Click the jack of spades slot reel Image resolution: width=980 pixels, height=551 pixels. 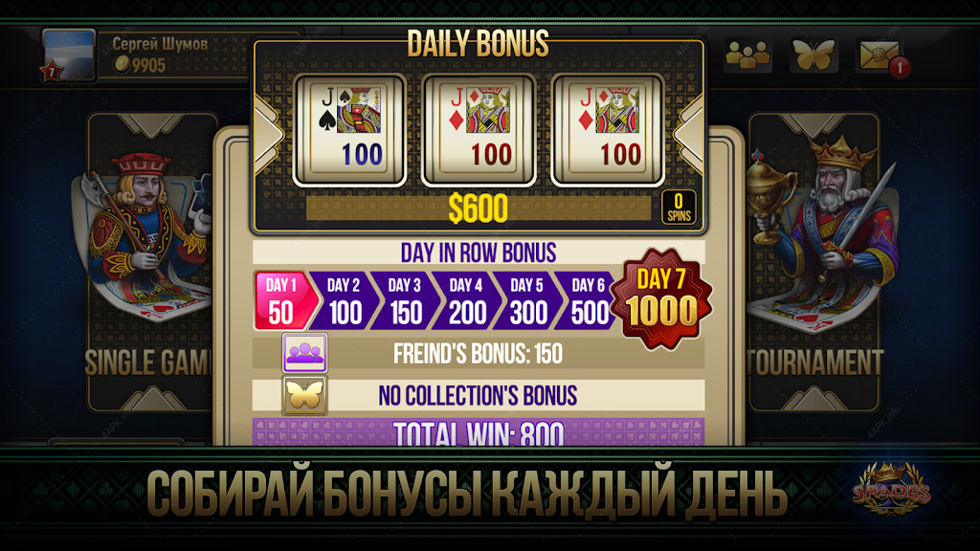[x=350, y=130]
